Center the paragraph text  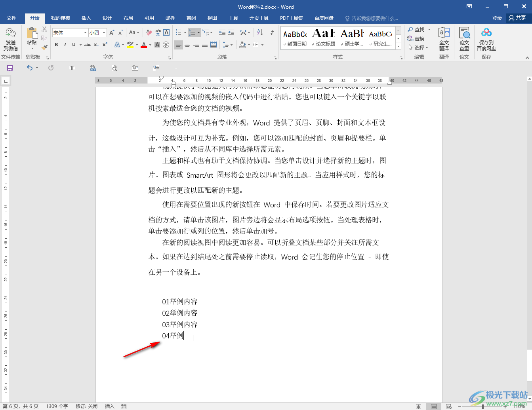187,45
